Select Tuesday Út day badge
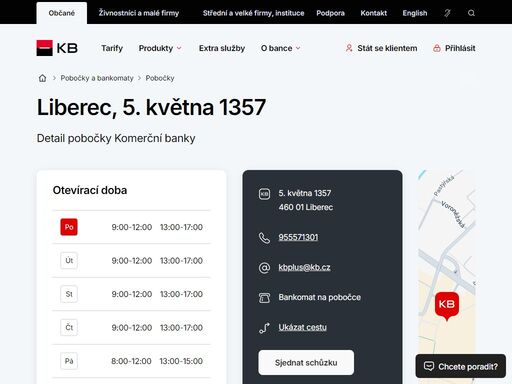 tap(69, 260)
